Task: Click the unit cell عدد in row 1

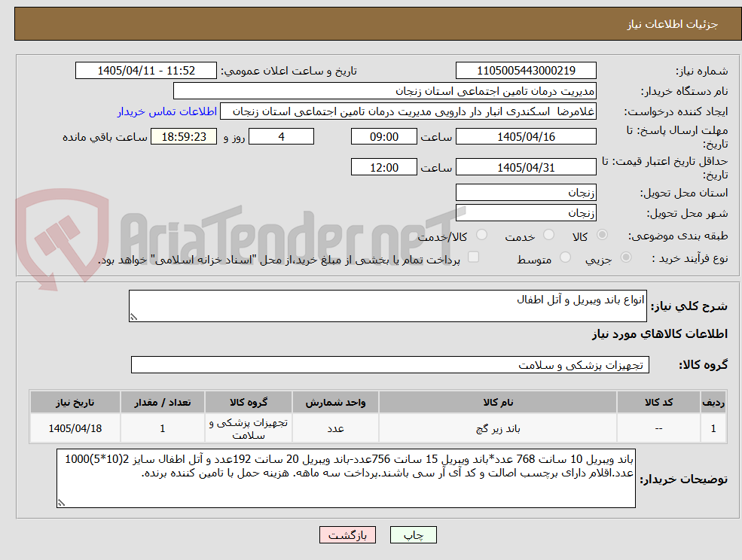Action: click(x=335, y=428)
